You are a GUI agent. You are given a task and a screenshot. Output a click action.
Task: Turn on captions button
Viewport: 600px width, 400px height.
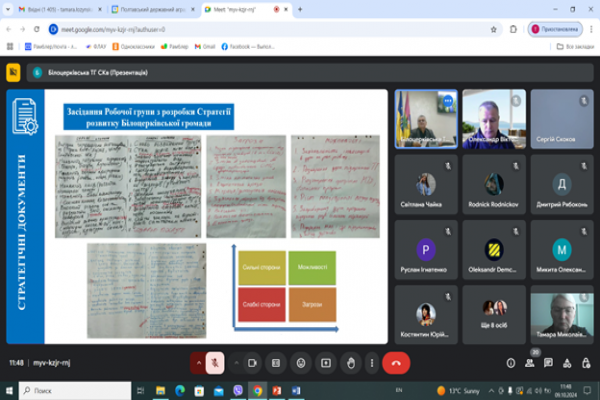click(x=276, y=363)
